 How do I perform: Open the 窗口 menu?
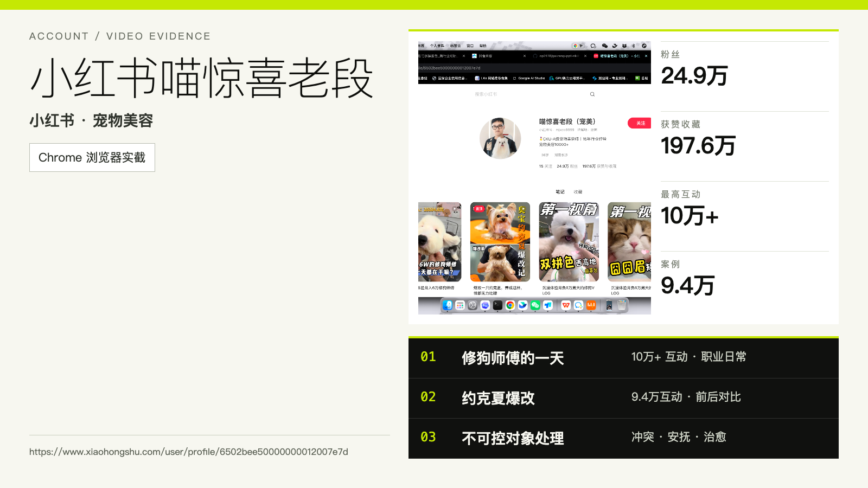tap(470, 46)
